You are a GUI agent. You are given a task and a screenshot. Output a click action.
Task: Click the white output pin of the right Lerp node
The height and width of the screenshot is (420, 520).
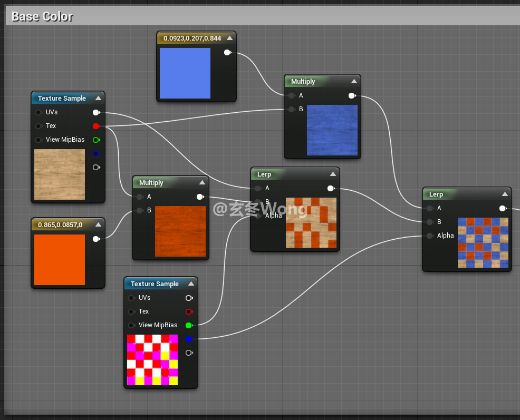(x=503, y=208)
